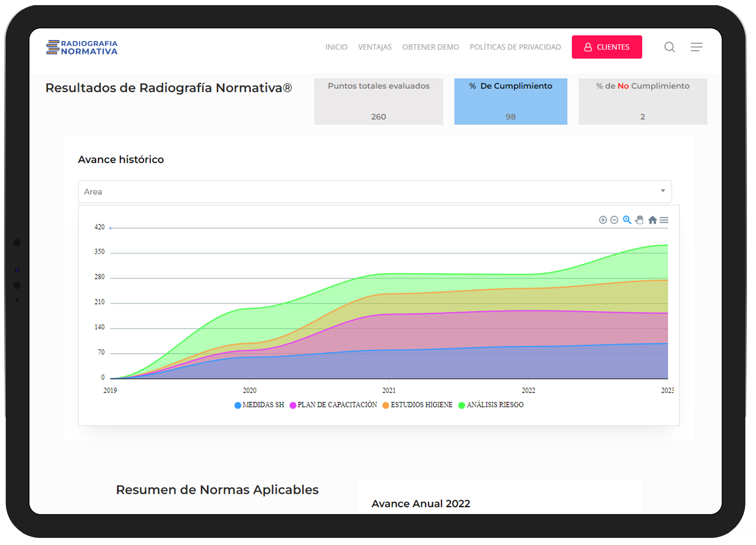This screenshot has height=545, width=756.
Task: Click the chart zoom in plus icon
Action: pyautogui.click(x=603, y=220)
